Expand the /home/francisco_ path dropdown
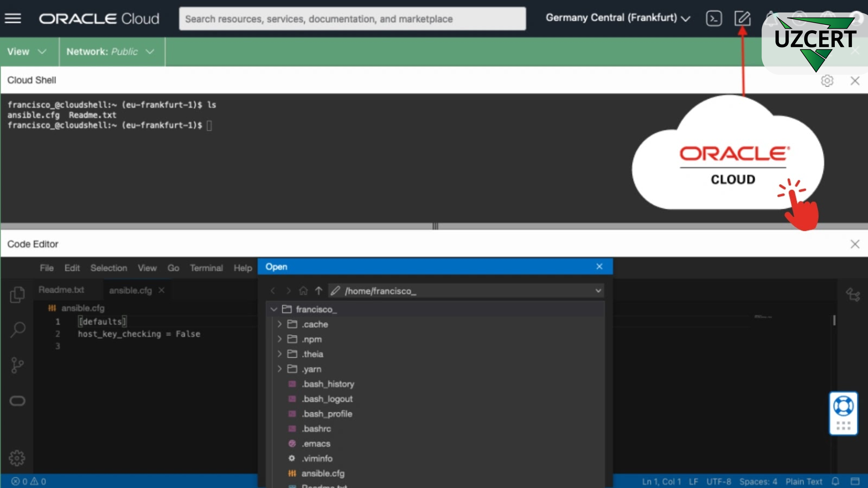 pos(598,291)
